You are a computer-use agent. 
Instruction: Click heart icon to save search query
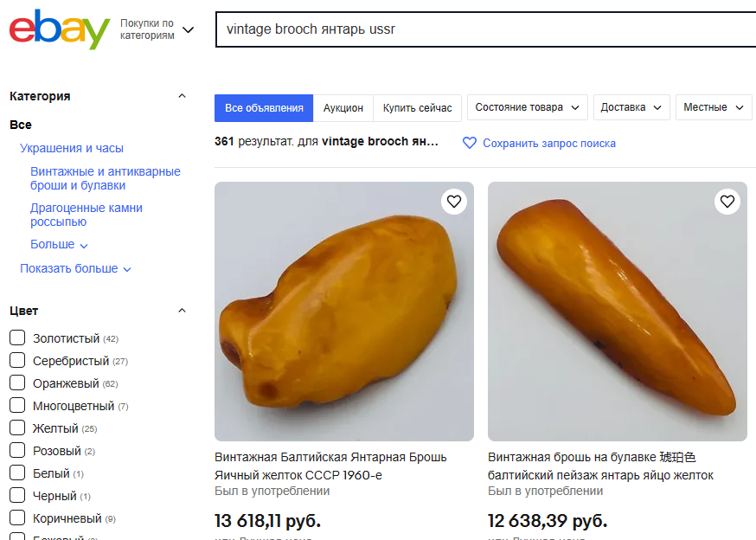click(470, 143)
